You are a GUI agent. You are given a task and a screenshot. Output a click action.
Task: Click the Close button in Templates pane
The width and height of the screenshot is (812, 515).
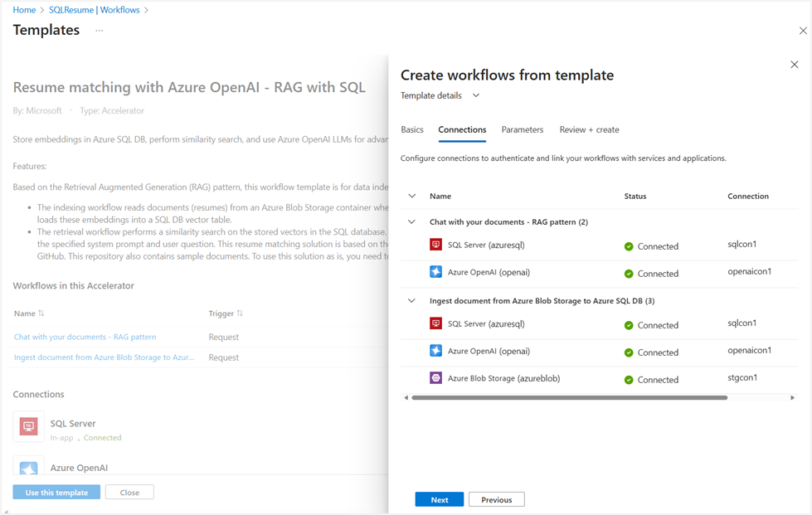coord(129,493)
